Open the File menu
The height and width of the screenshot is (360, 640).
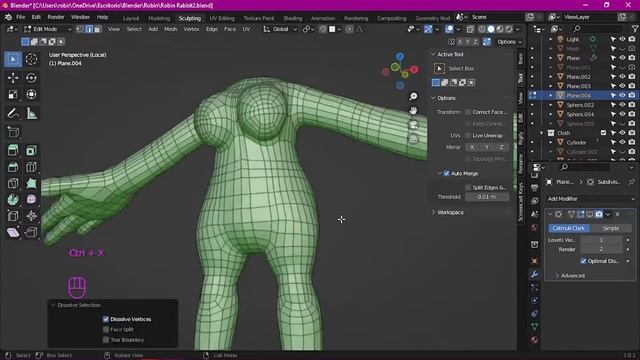click(20, 17)
